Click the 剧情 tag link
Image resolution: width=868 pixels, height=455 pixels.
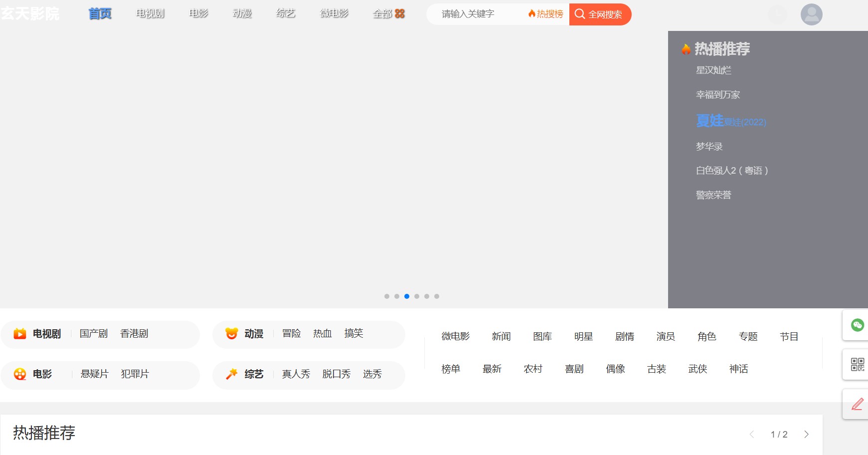[625, 337]
